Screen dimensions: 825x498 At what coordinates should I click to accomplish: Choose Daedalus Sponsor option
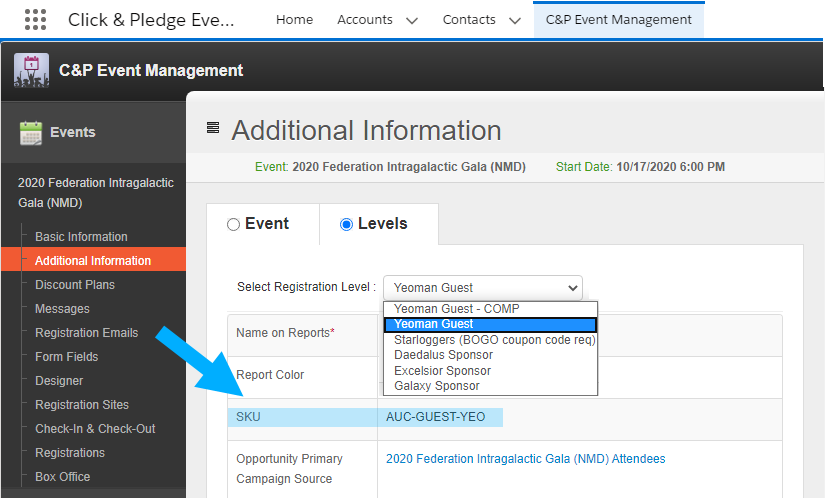[443, 355]
